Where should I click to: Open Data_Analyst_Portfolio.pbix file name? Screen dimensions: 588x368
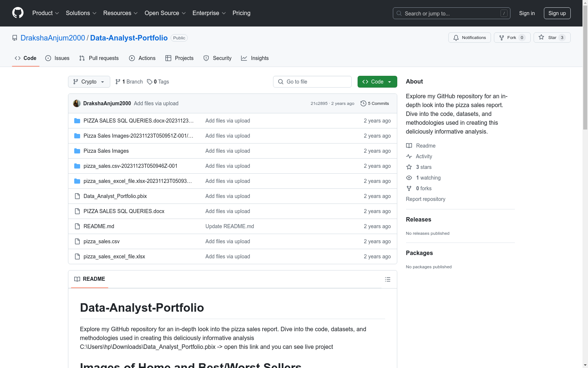(115, 196)
